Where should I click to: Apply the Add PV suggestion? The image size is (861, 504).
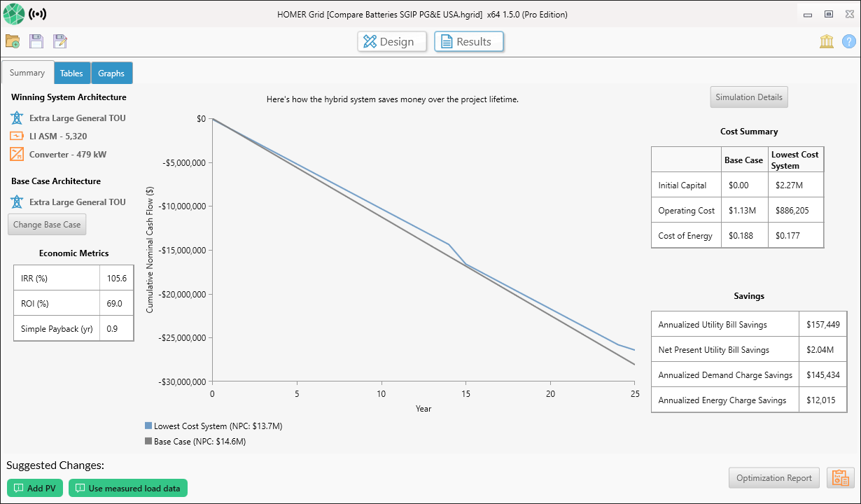35,488
